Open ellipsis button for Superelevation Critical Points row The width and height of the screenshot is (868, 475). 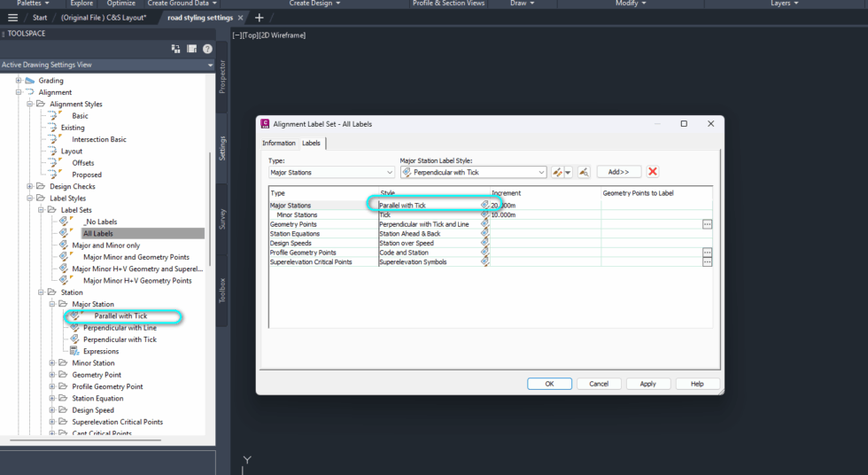tap(707, 261)
